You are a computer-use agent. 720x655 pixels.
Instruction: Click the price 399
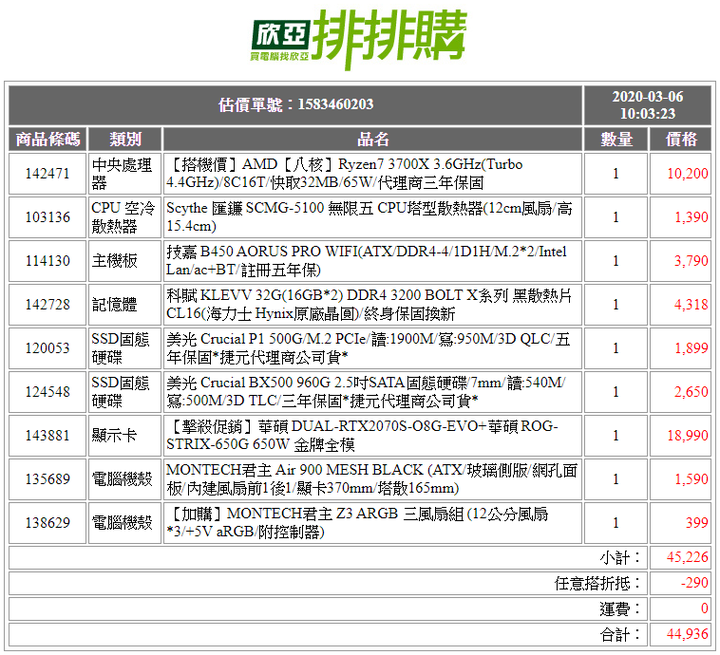[697, 523]
